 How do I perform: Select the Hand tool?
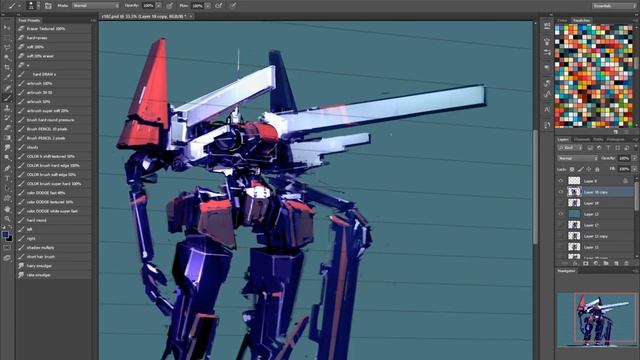(7, 209)
